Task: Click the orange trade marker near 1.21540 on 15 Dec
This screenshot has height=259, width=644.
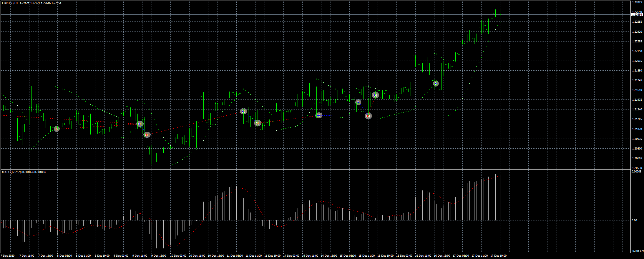Action: (x=375, y=95)
